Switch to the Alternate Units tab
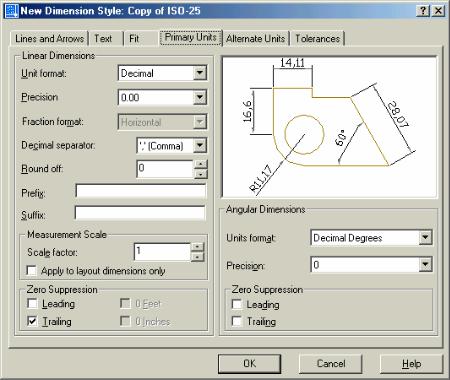 256,38
